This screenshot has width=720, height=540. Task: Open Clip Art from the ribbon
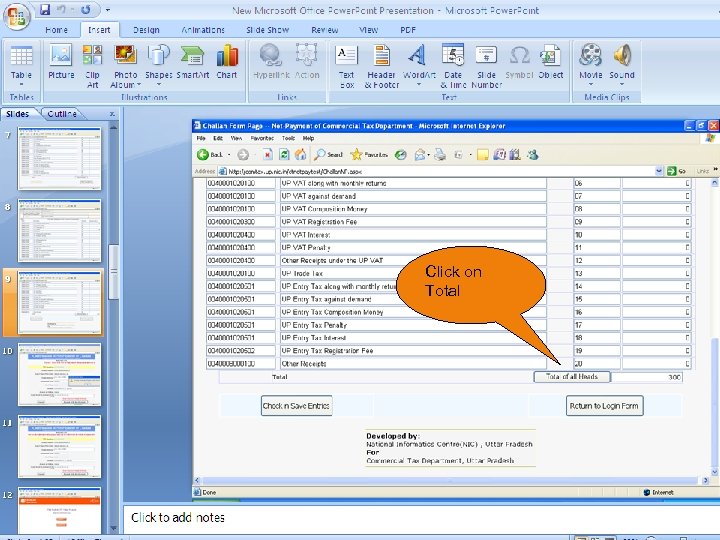click(92, 66)
